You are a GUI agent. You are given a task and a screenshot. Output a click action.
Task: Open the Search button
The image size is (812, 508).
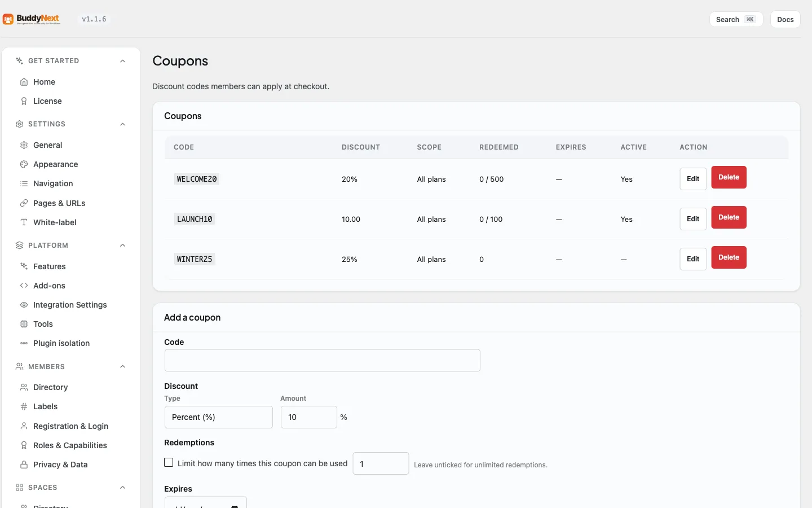click(736, 19)
